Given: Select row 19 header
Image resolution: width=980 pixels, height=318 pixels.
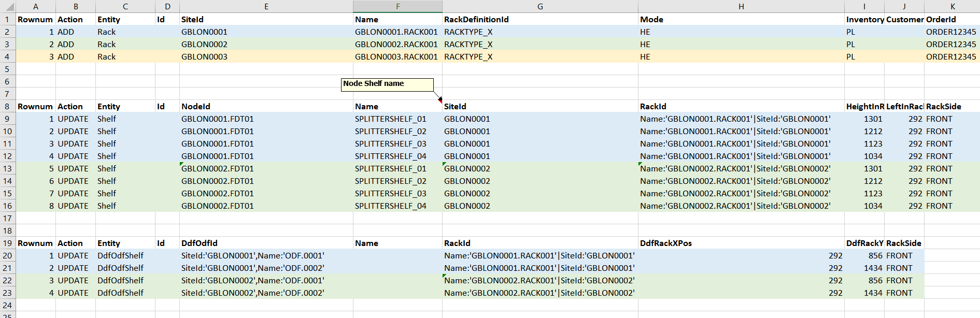Looking at the screenshot, I should [8, 243].
